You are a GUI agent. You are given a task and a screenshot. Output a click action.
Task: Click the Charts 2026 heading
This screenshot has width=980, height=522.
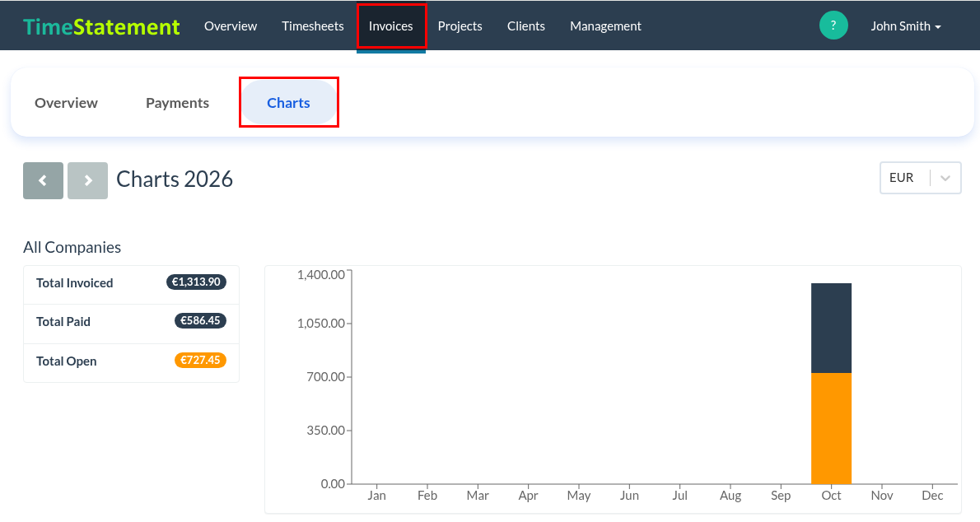point(175,179)
